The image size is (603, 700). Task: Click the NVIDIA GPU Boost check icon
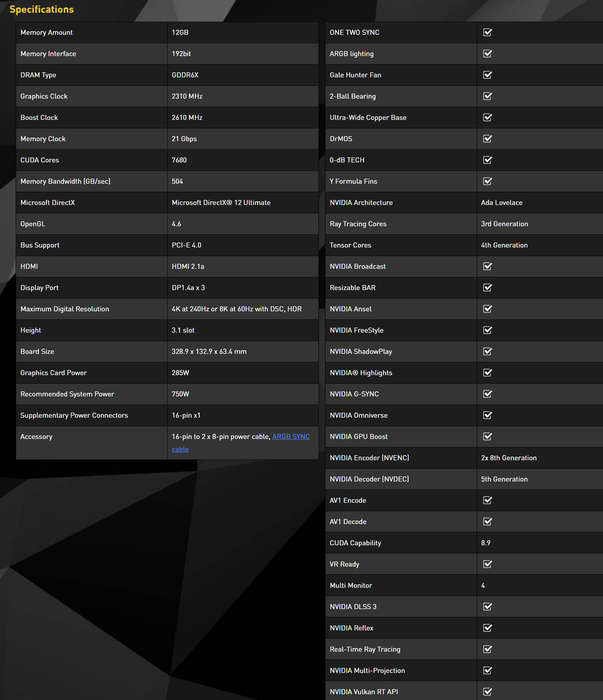pyautogui.click(x=487, y=436)
